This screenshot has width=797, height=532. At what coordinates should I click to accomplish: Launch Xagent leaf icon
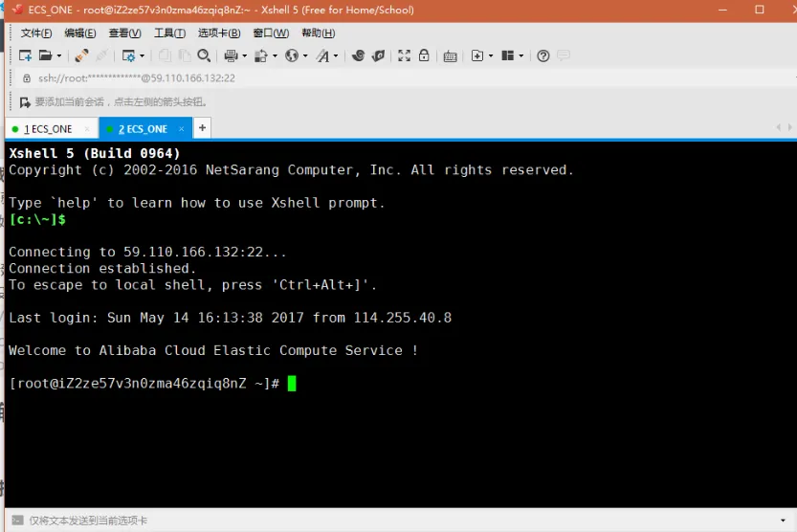click(x=378, y=55)
